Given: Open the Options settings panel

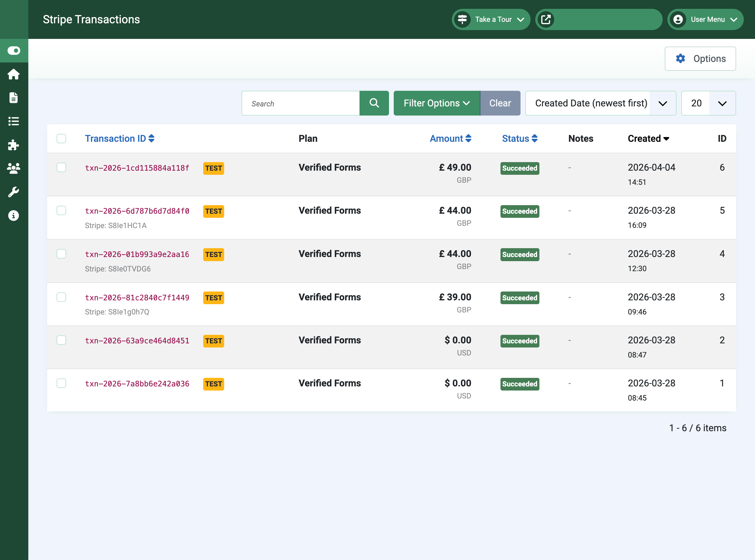Looking at the screenshot, I should click(700, 58).
